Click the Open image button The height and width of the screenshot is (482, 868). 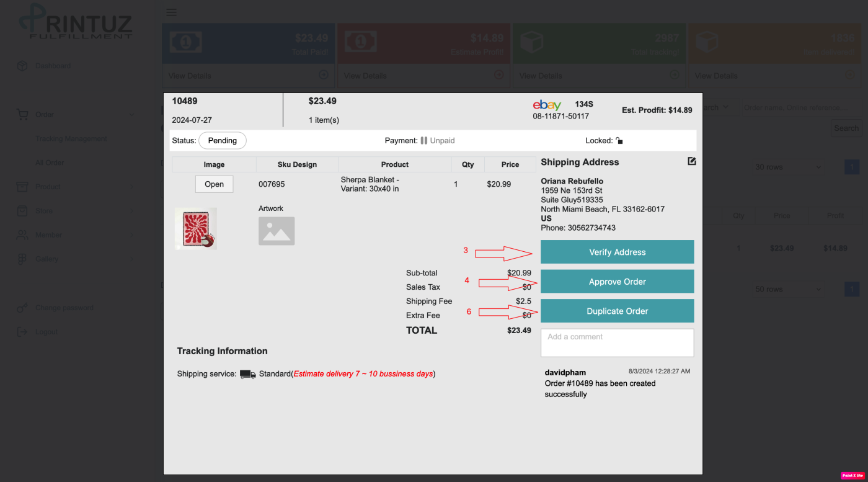click(214, 184)
